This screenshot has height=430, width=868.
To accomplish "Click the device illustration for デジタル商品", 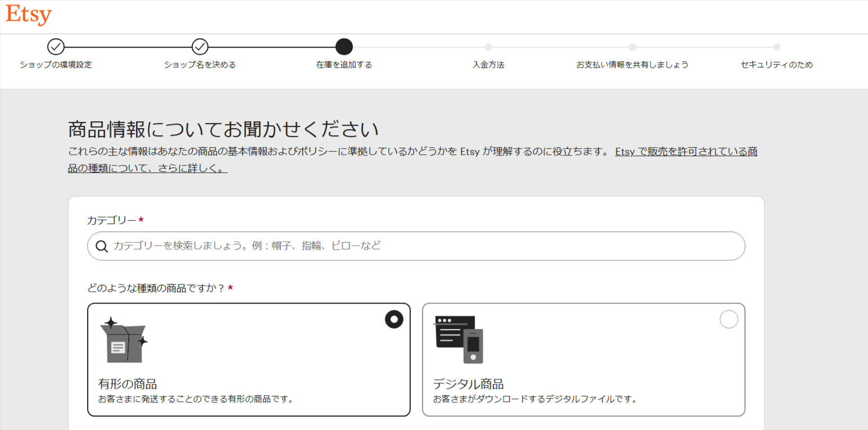I will tap(458, 340).
